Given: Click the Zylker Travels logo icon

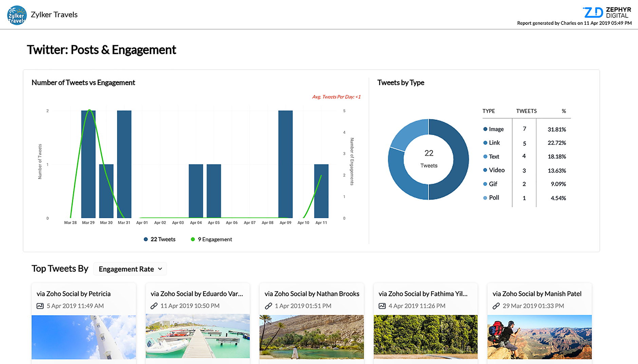Looking at the screenshot, I should 17,15.
